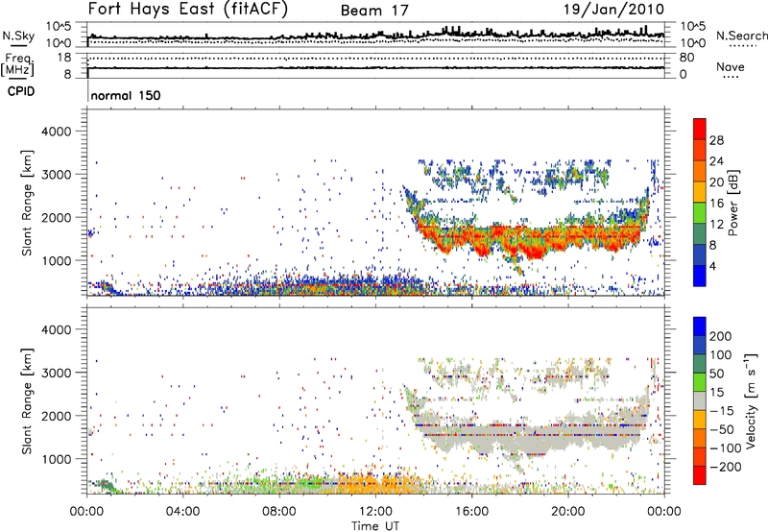Pick the light green segment of Power colorbar
Image resolution: width=768 pixels, height=532 pixels.
700,212
